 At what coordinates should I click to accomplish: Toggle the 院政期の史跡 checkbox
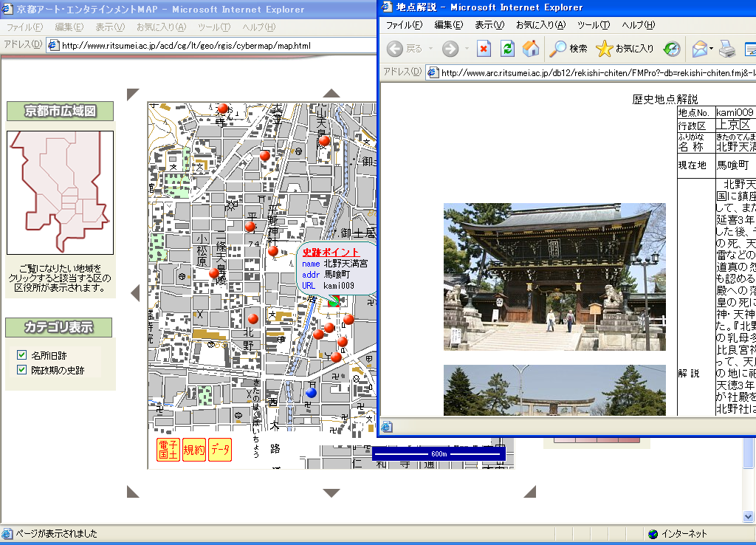pos(21,370)
